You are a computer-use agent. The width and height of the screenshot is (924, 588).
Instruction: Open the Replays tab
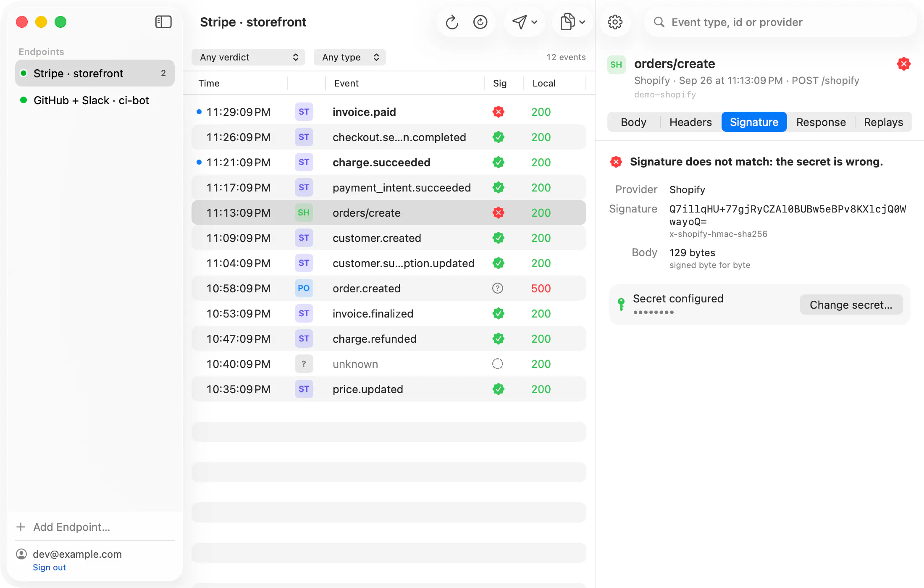click(x=883, y=122)
